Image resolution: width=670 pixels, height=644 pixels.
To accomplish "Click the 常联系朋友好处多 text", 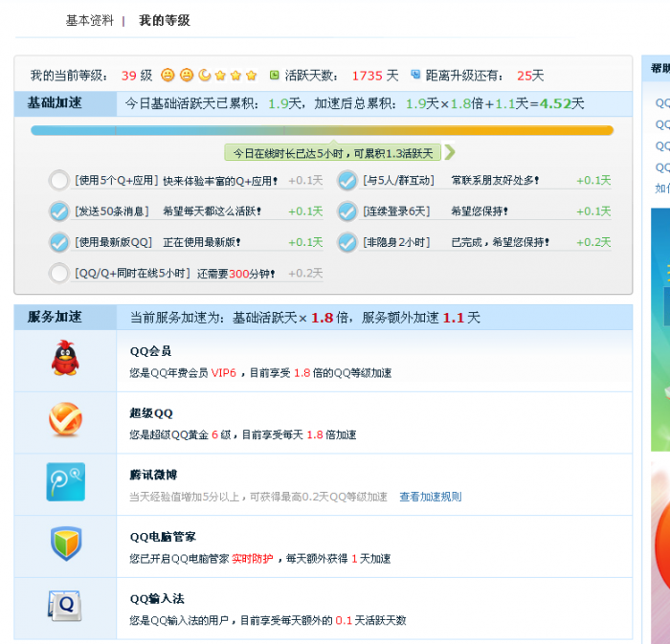I will click(495, 181).
